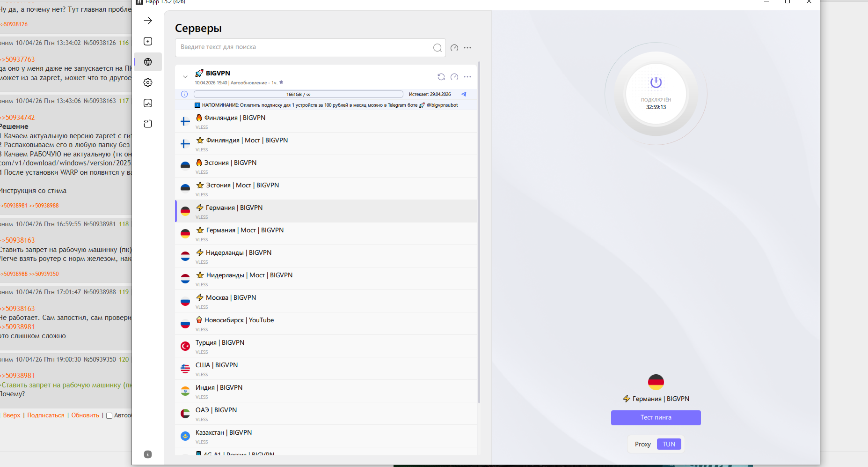Click the magnifier icon in search box
The height and width of the screenshot is (467, 868).
pos(438,48)
